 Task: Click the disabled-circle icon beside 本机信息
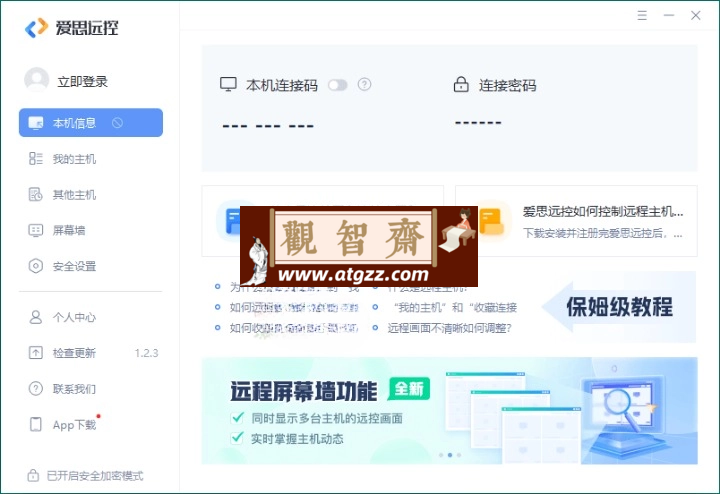(x=118, y=123)
